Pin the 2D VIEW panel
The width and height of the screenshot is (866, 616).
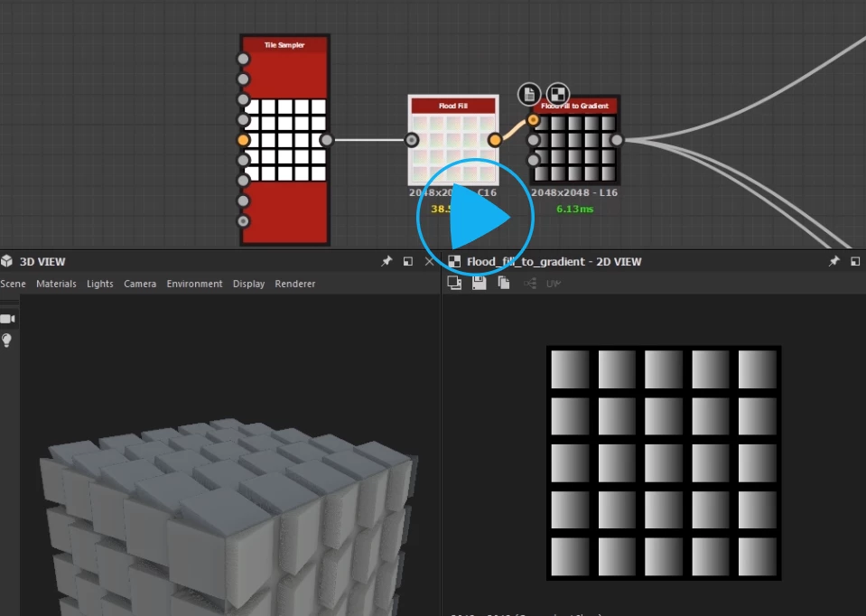pos(834,261)
